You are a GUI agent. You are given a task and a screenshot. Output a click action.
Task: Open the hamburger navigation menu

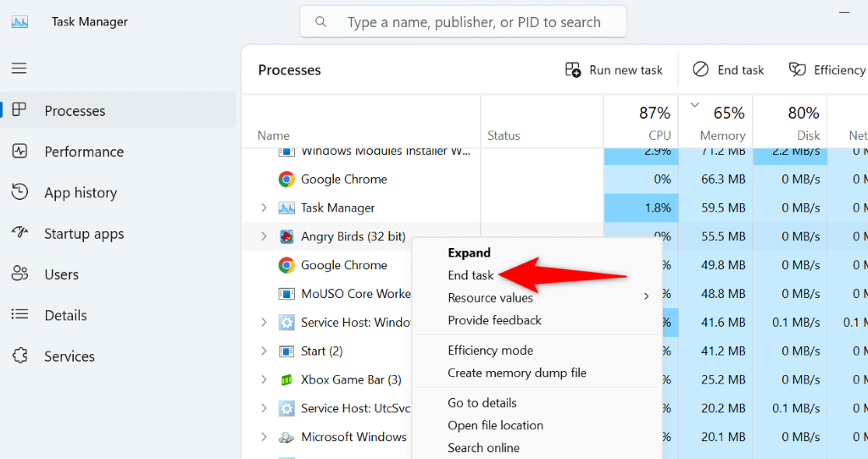(19, 69)
